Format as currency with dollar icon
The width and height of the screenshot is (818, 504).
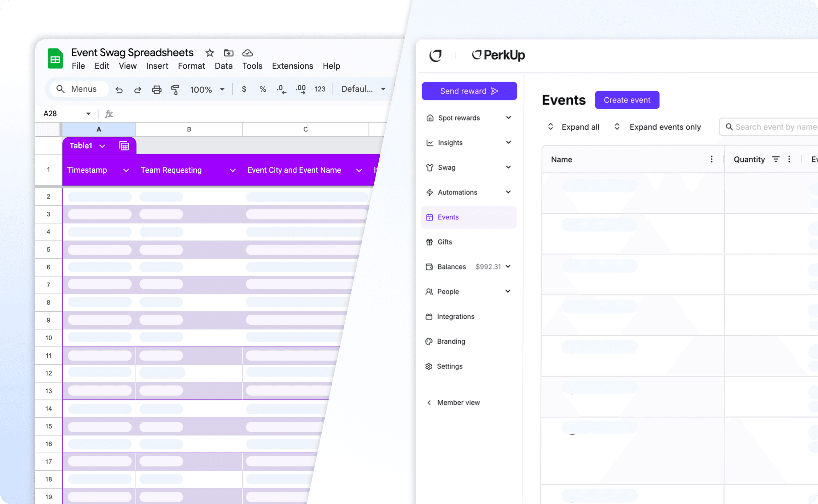244,89
